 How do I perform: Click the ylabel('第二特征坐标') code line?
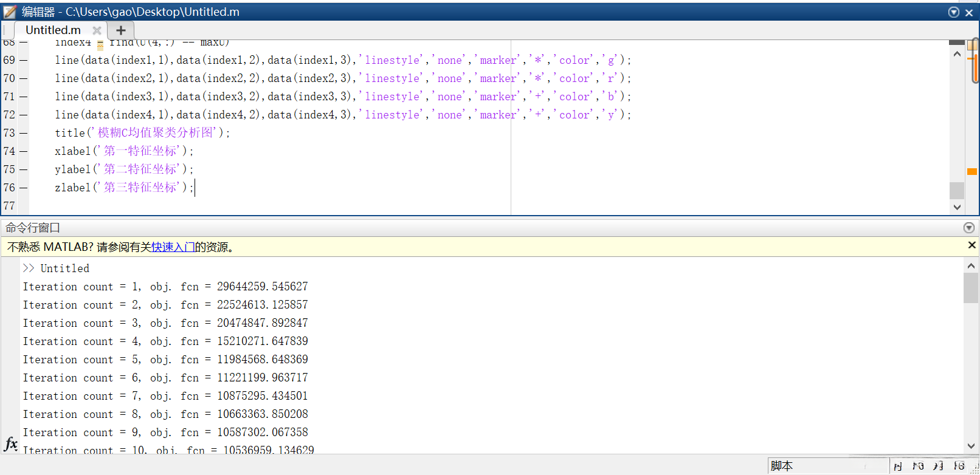click(x=124, y=169)
